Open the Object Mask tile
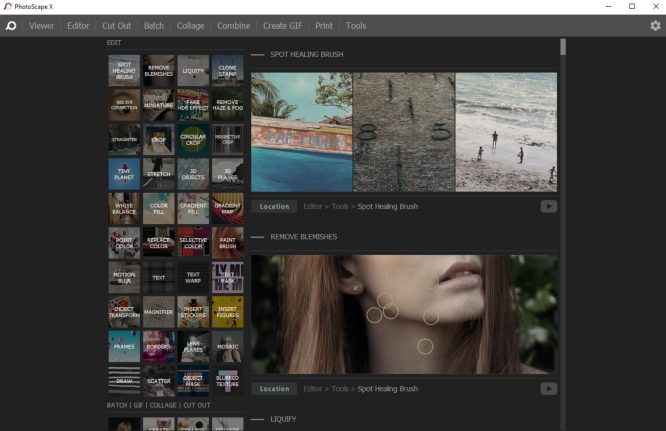 193,381
